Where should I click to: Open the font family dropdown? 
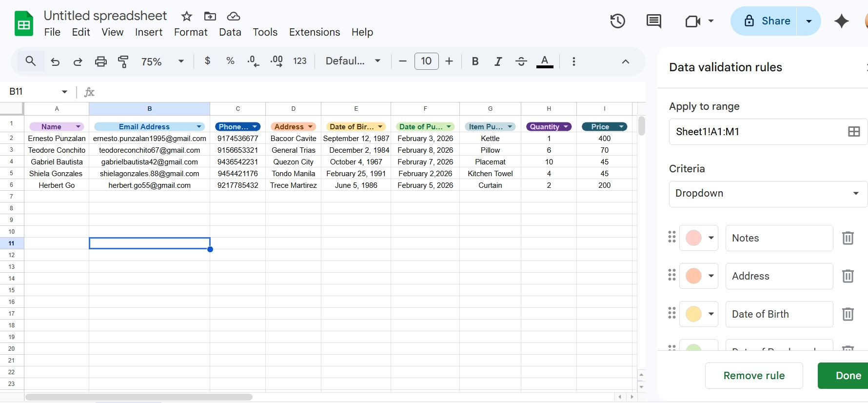click(353, 61)
